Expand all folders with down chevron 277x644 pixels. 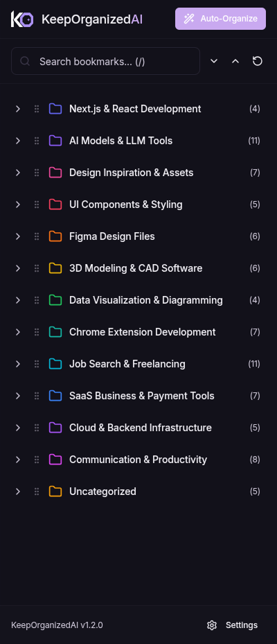(x=214, y=61)
